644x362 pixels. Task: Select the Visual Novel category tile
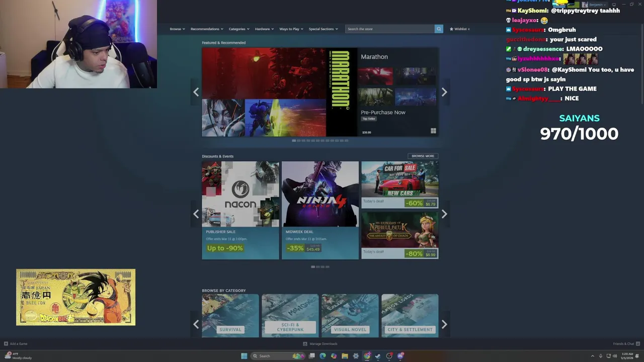[350, 316]
